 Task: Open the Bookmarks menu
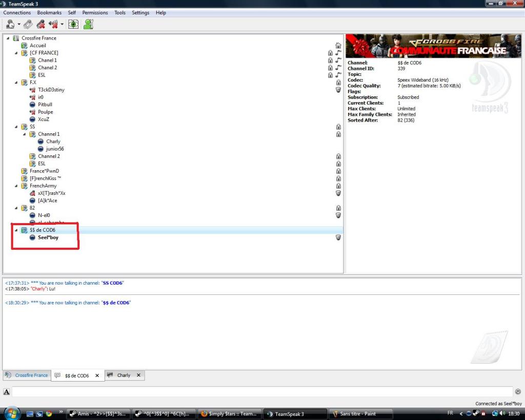click(x=49, y=13)
